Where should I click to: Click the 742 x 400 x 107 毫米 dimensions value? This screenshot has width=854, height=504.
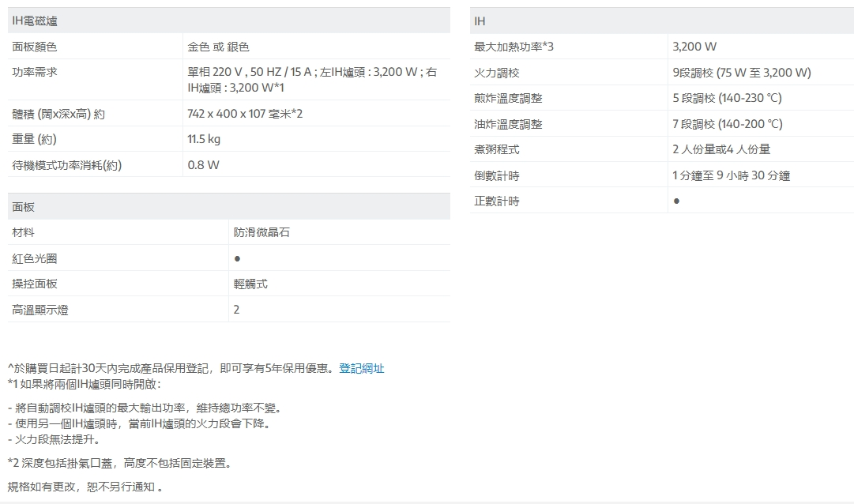[x=245, y=115]
